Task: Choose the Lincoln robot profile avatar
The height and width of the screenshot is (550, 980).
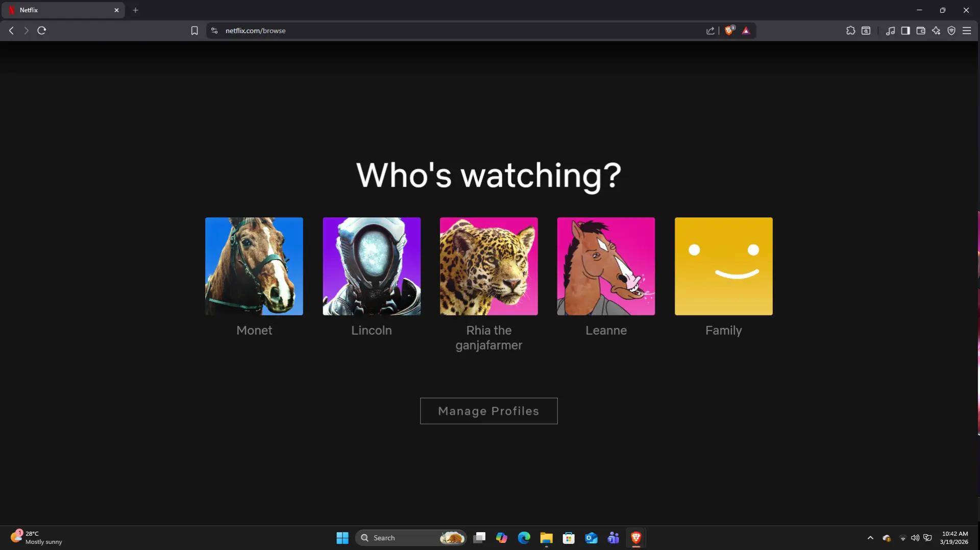Action: [x=372, y=266]
